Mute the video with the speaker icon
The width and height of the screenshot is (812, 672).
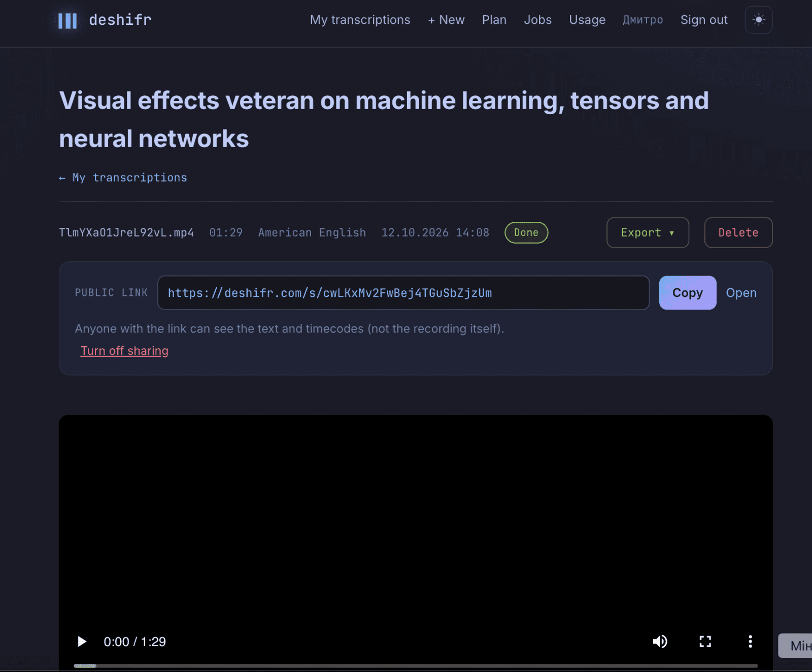point(660,642)
